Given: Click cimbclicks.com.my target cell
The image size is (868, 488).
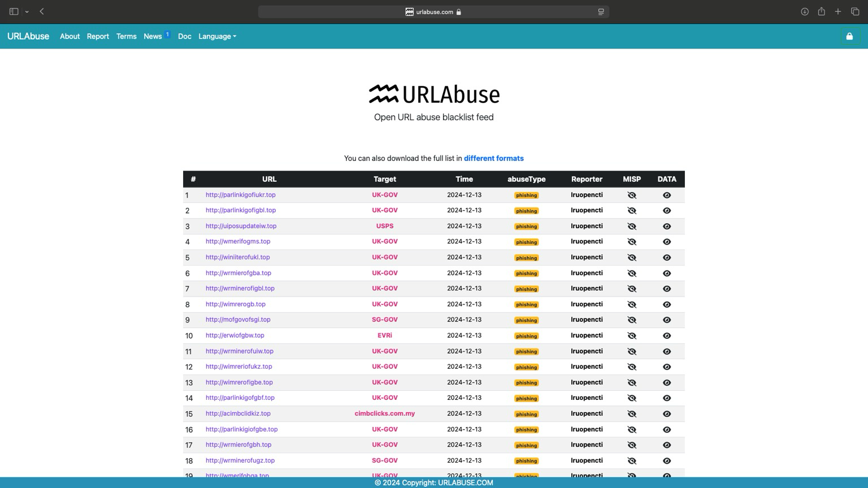Looking at the screenshot, I should click(x=385, y=413).
